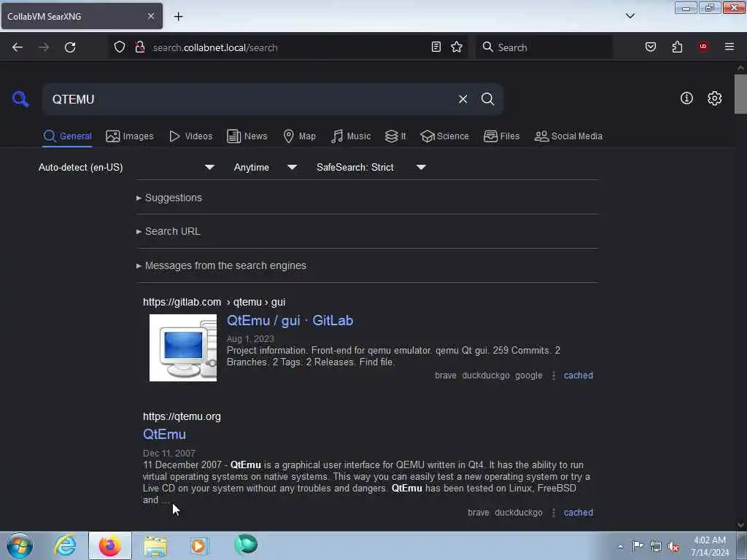Bookmark this page with the star icon

(457, 47)
